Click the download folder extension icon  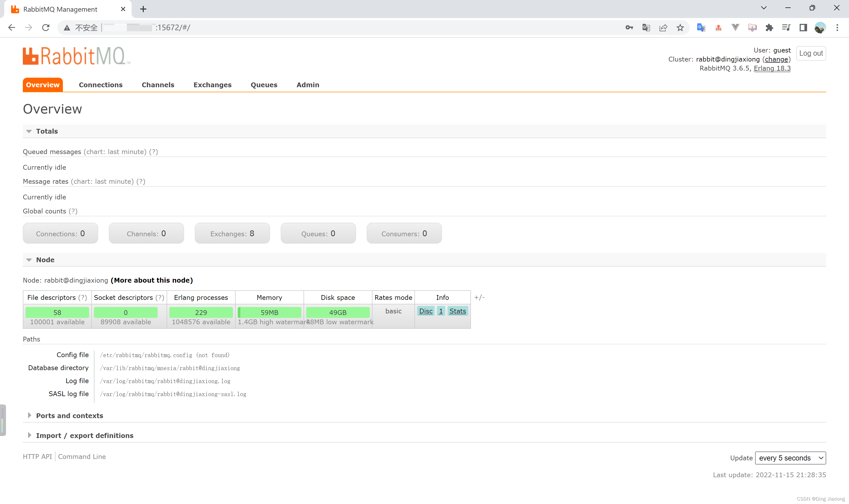(752, 28)
